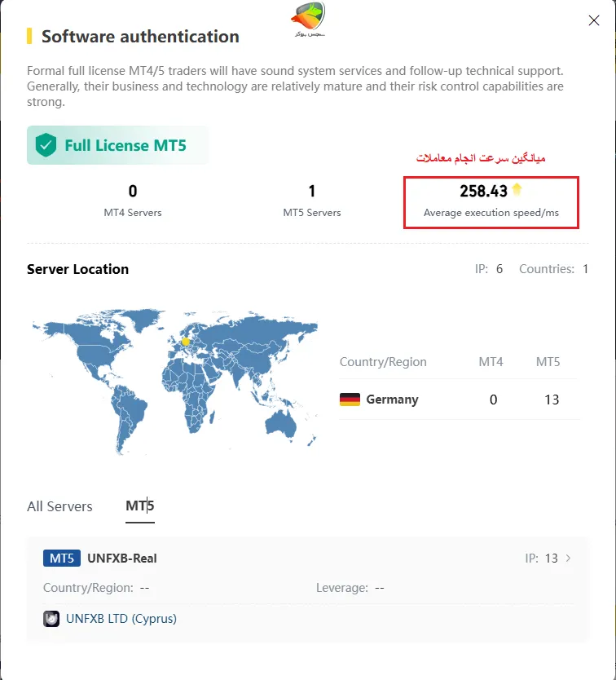Click the IP: 13 text on UNFXB-Real
The width and height of the screenshot is (616, 680).
pos(541,559)
